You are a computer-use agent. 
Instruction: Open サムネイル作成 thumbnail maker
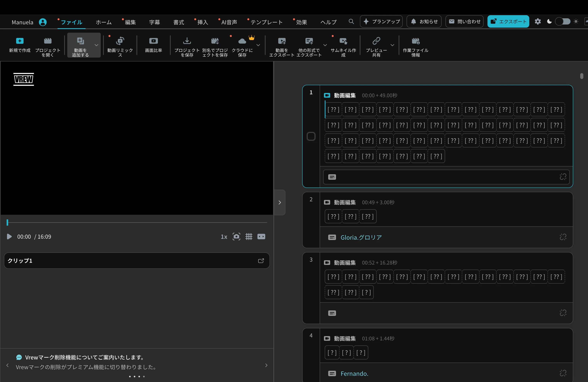pos(343,41)
